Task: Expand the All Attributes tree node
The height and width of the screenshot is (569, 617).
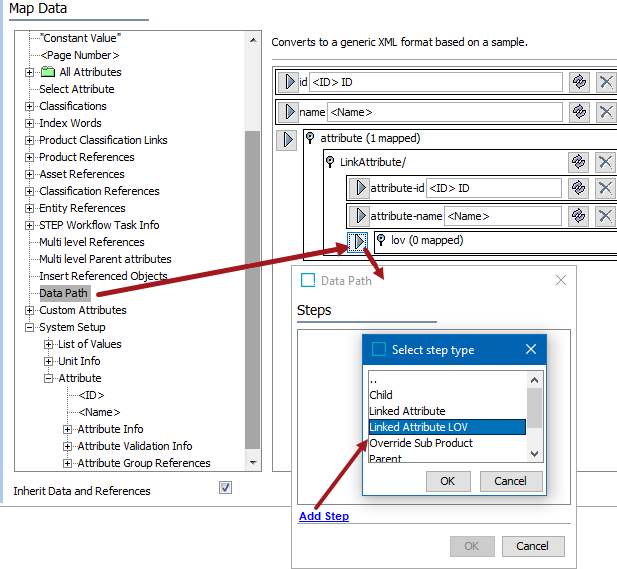Action: click(29, 72)
